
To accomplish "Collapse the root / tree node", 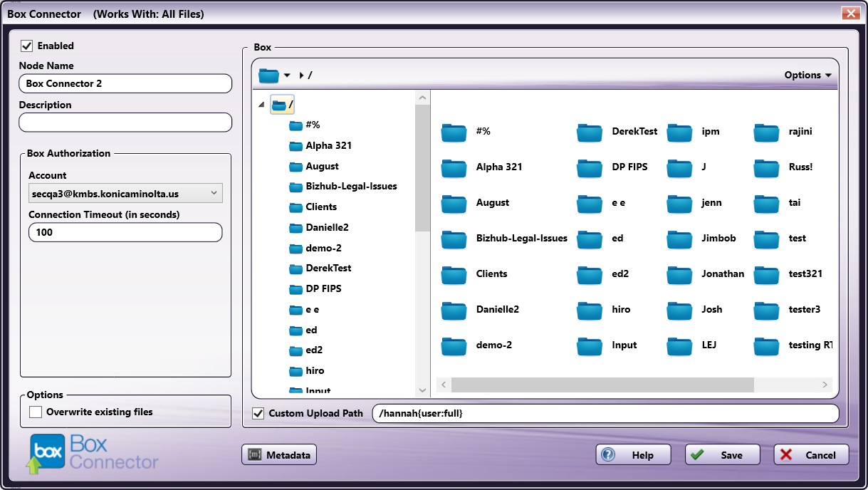I will pyautogui.click(x=261, y=105).
